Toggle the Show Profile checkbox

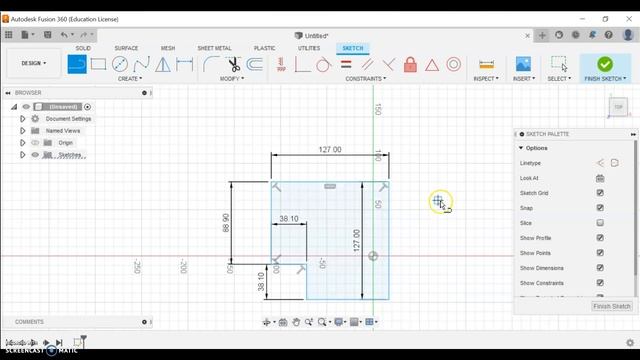click(600, 238)
